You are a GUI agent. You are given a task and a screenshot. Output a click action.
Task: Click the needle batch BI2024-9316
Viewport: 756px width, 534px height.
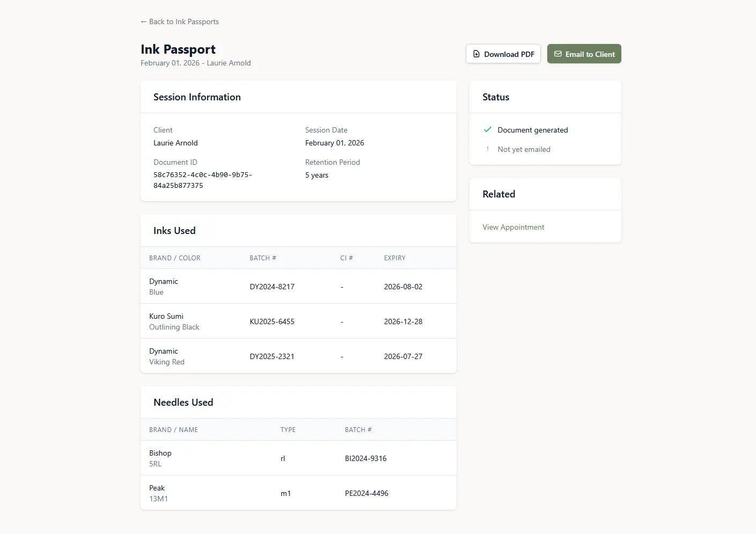(365, 458)
